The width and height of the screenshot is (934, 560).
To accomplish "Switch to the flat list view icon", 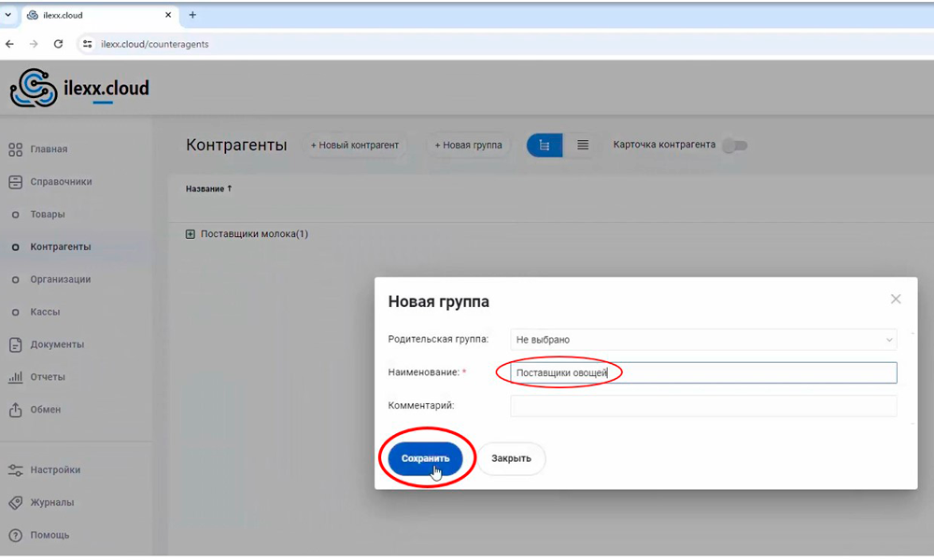I will coord(583,145).
